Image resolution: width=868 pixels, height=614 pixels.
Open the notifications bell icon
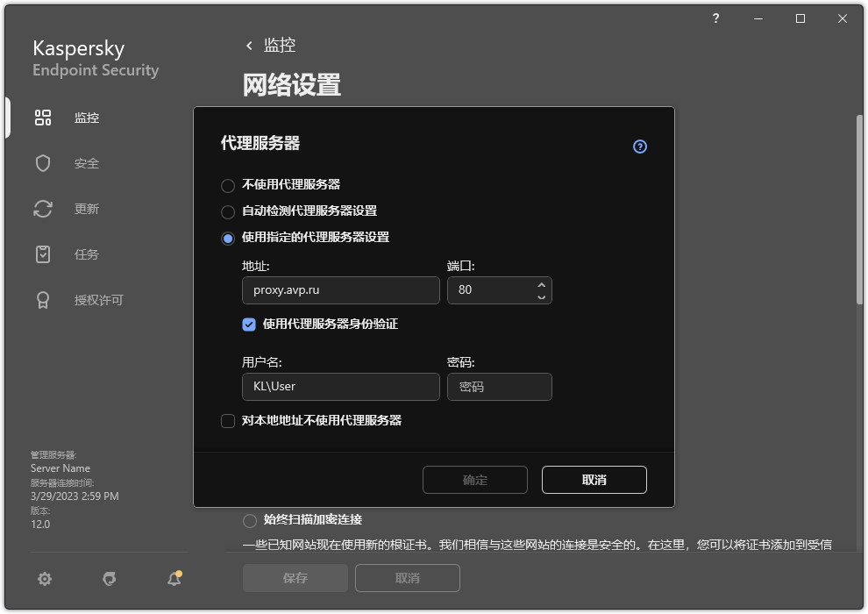(174, 579)
